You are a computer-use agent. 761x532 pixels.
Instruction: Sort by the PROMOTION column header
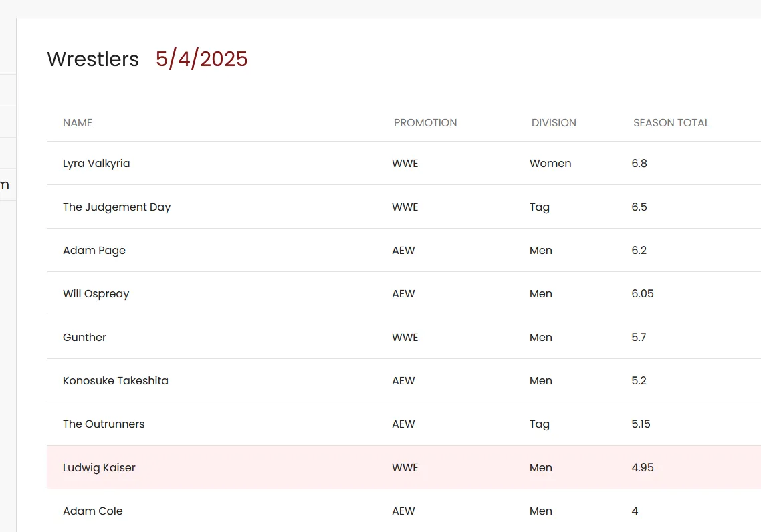(425, 123)
